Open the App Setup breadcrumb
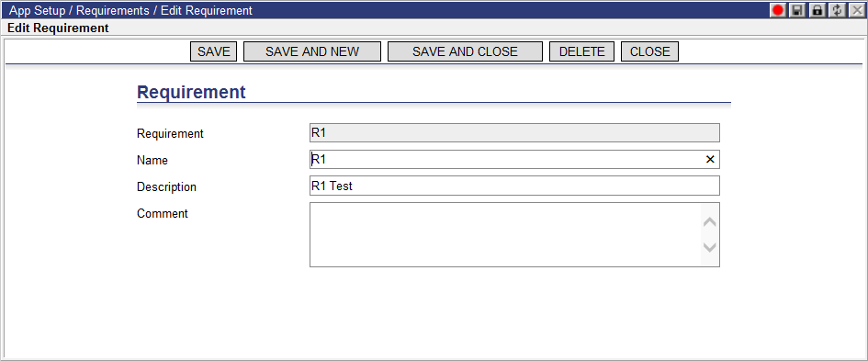The width and height of the screenshot is (868, 361). coord(37,10)
